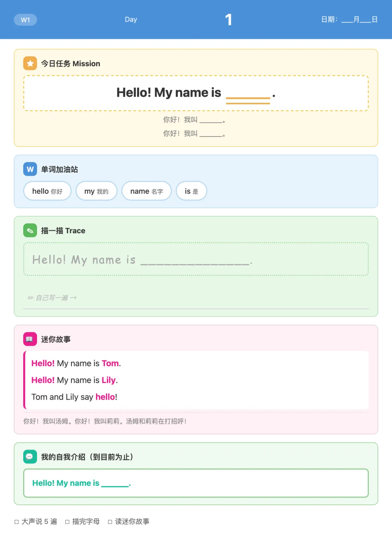Image resolution: width=392 pixels, height=555 pixels.
Task: Click the orange star Mission icon
Action: click(x=30, y=63)
